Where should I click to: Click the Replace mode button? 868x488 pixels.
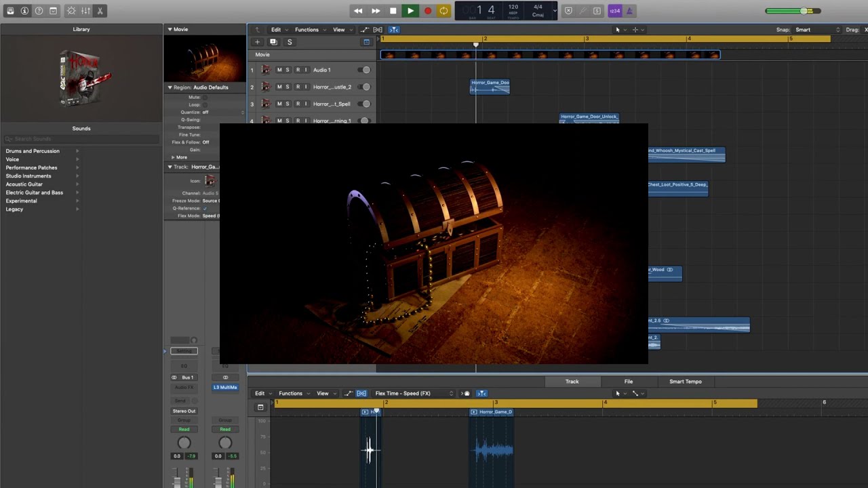point(568,11)
